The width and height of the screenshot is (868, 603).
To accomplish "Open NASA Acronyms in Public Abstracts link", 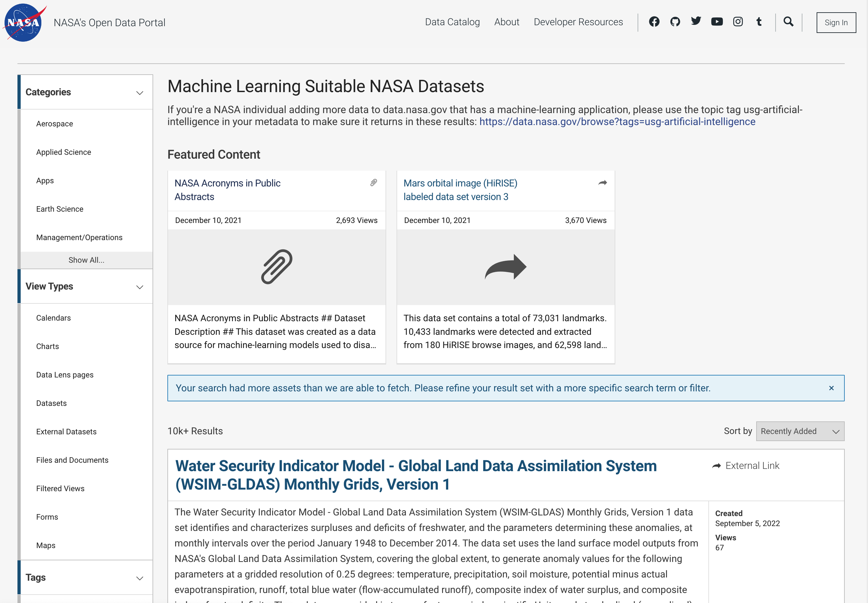I will click(228, 190).
